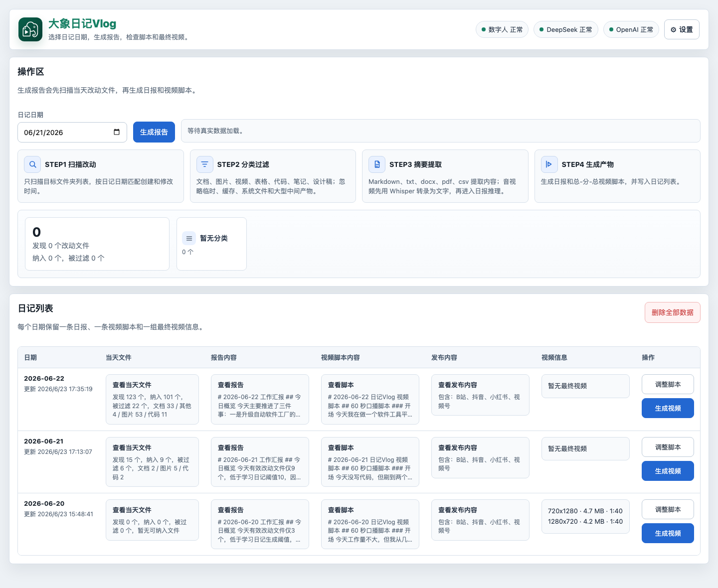Open 查看脚本 for 2026-06-22
This screenshot has height=588, width=718.
(370, 399)
